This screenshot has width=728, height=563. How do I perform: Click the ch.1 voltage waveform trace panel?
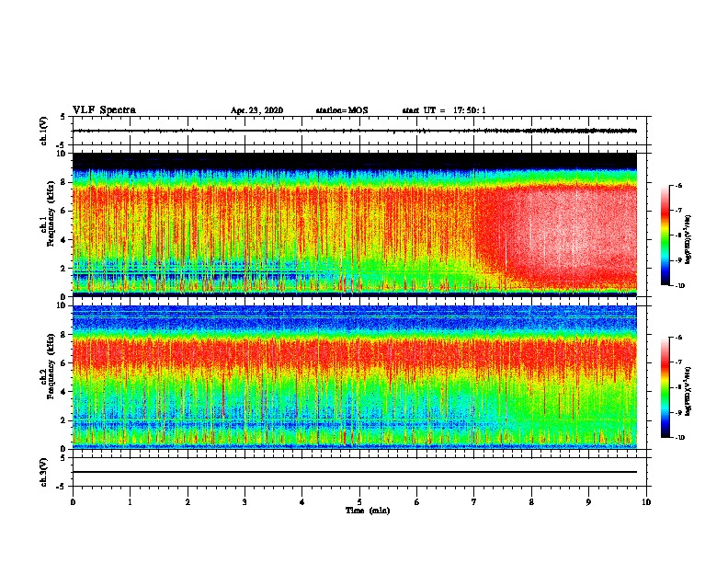pos(359,131)
